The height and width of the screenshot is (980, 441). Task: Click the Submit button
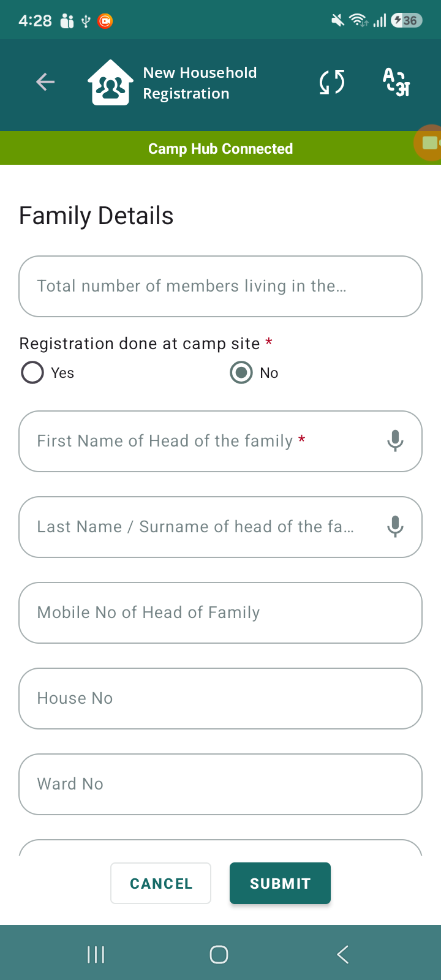coord(280,883)
